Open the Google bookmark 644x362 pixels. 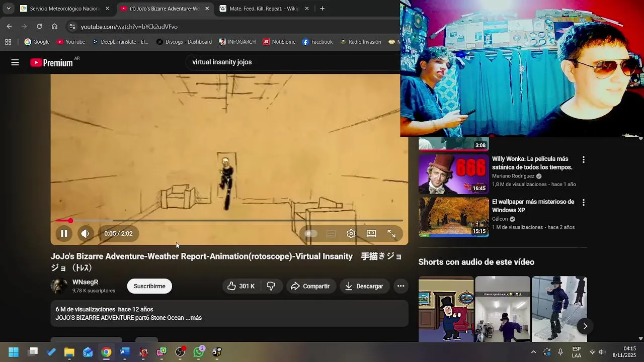pos(37,42)
